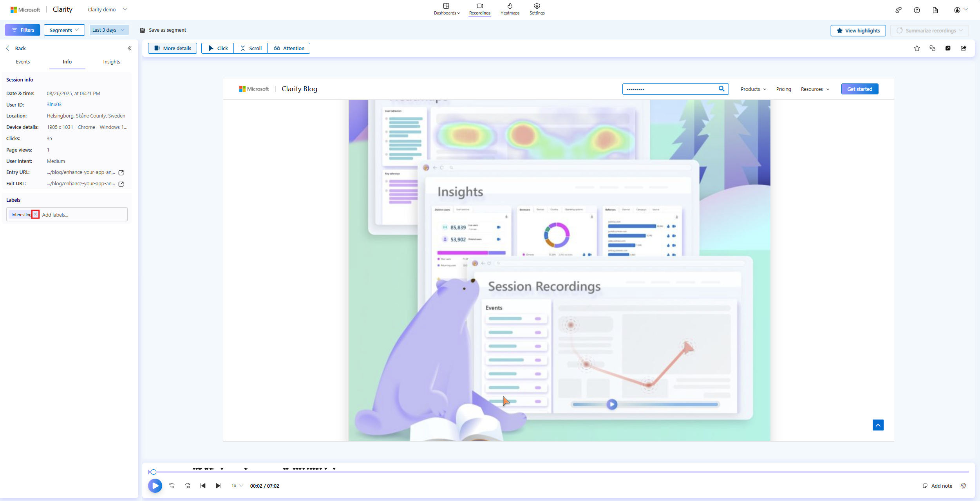Click the blog search magnifier icon
The width and height of the screenshot is (980, 501).
[x=721, y=89]
